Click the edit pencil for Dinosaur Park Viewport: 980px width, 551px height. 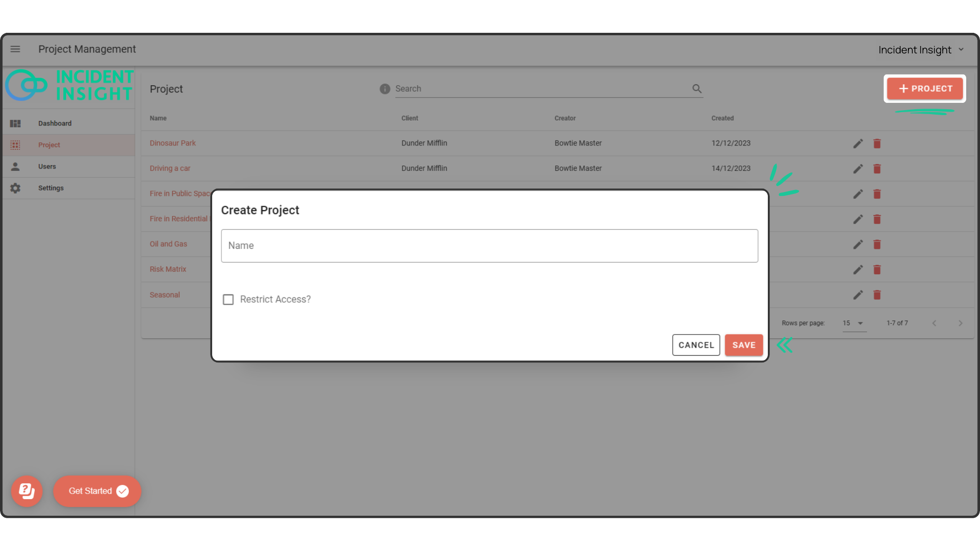point(858,144)
